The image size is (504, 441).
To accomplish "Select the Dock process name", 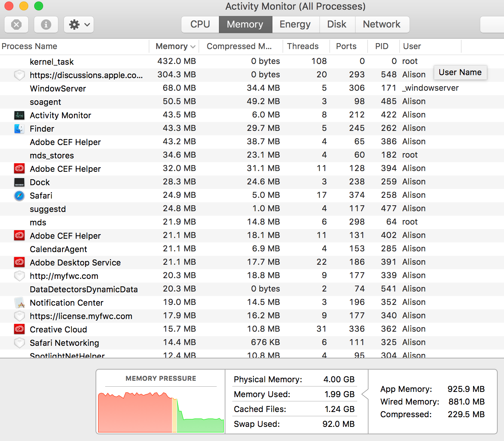I will (40, 182).
